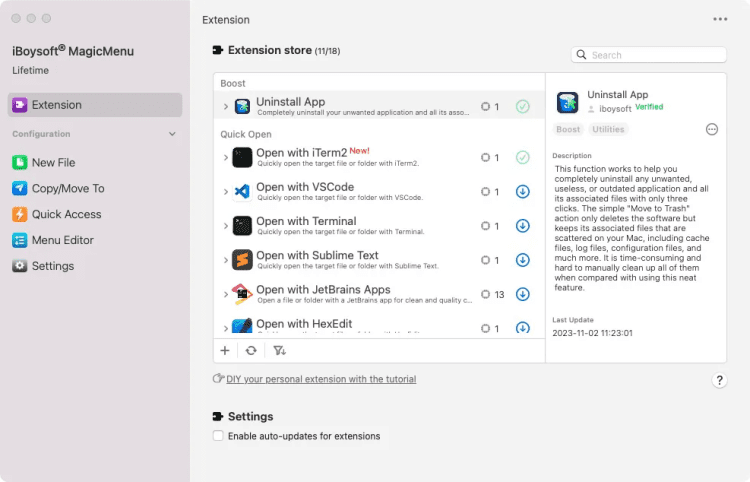Click the Settings heading puzzle icon

click(218, 416)
